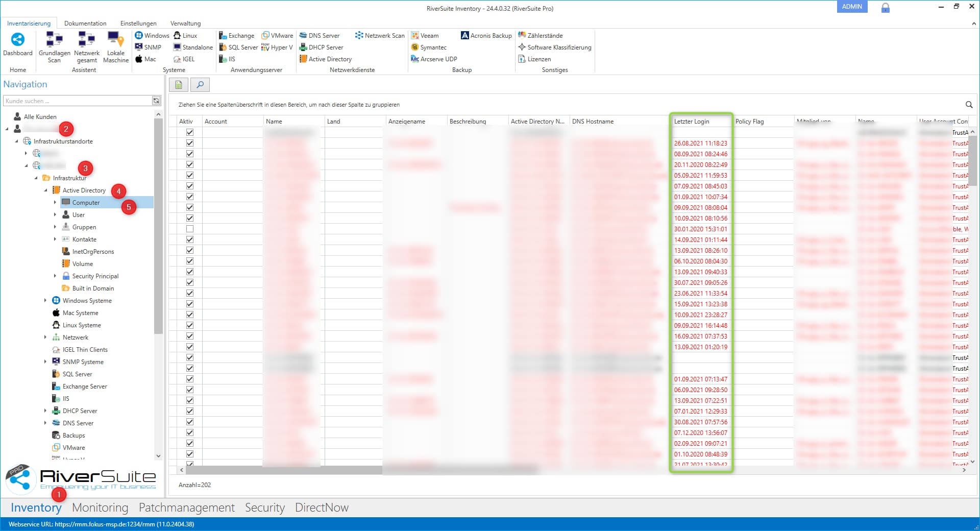This screenshot has width=980, height=531.
Task: Expand the Windows Systeme tree node
Action: [x=45, y=301]
